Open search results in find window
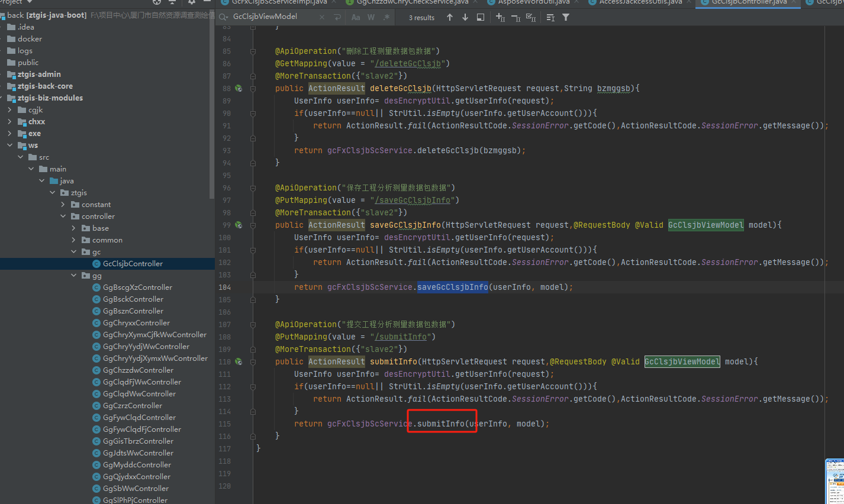This screenshot has height=504, width=844. point(481,18)
